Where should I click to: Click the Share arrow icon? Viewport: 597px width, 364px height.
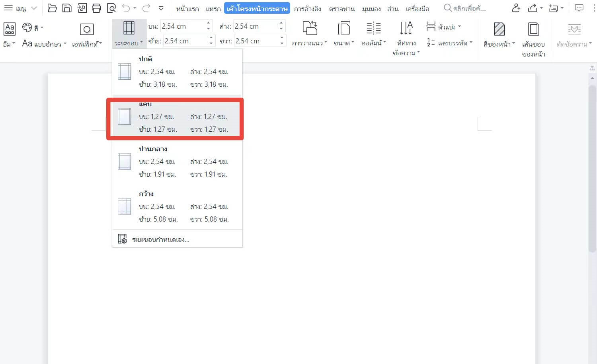pyautogui.click(x=532, y=8)
